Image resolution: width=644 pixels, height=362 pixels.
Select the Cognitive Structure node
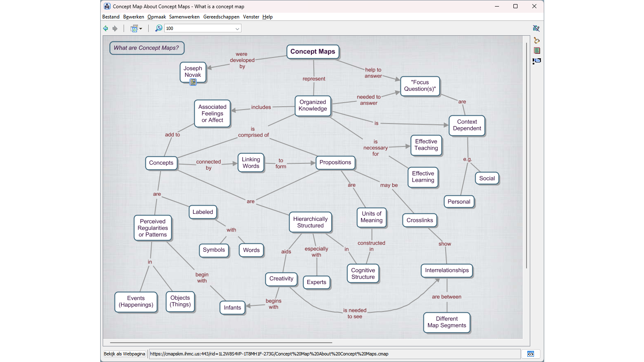363,274
